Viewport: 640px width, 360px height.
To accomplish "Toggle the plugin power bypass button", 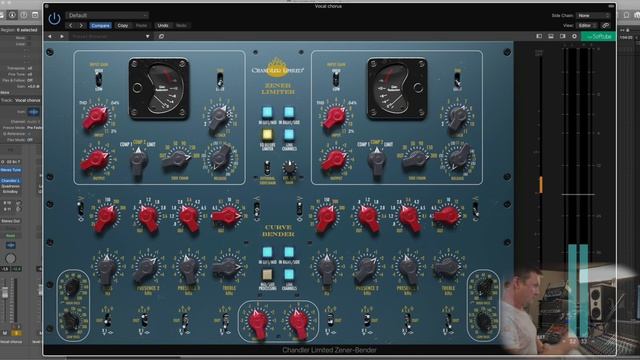I will click(54, 18).
